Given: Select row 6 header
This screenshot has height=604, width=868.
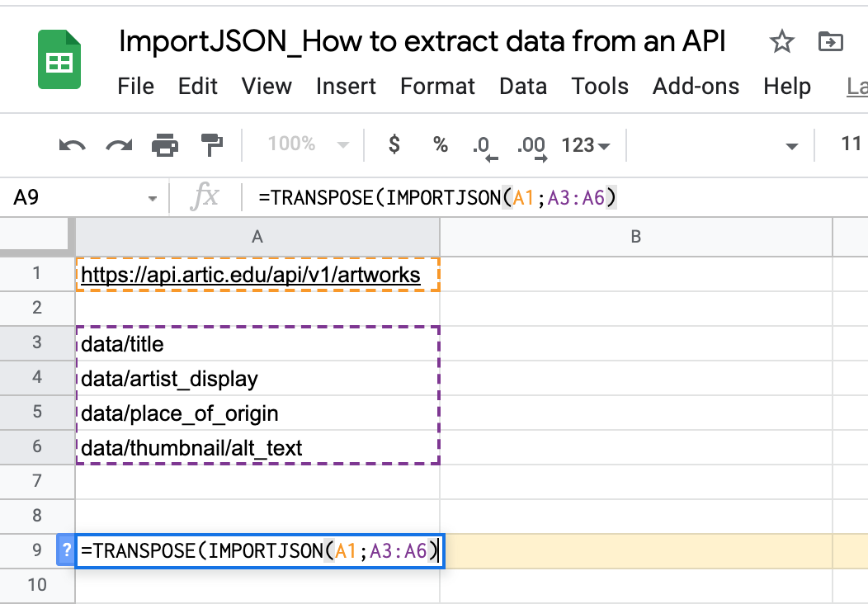Looking at the screenshot, I should point(37,446).
